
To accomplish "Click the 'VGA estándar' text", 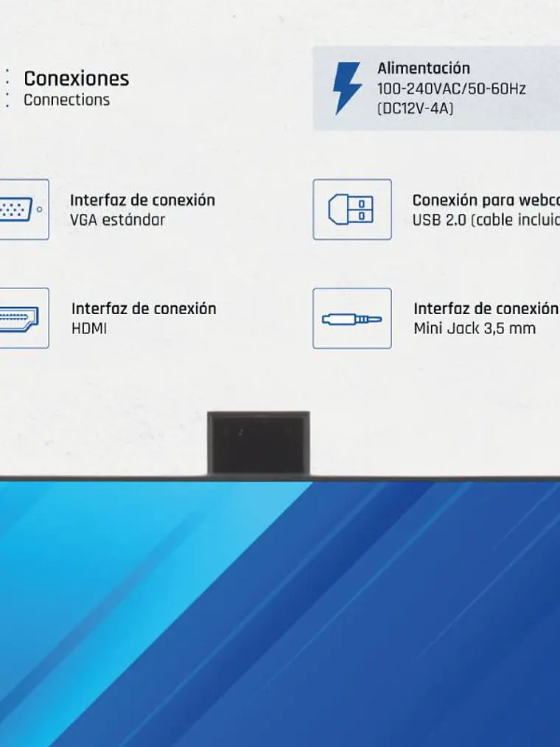I will coord(117,220).
